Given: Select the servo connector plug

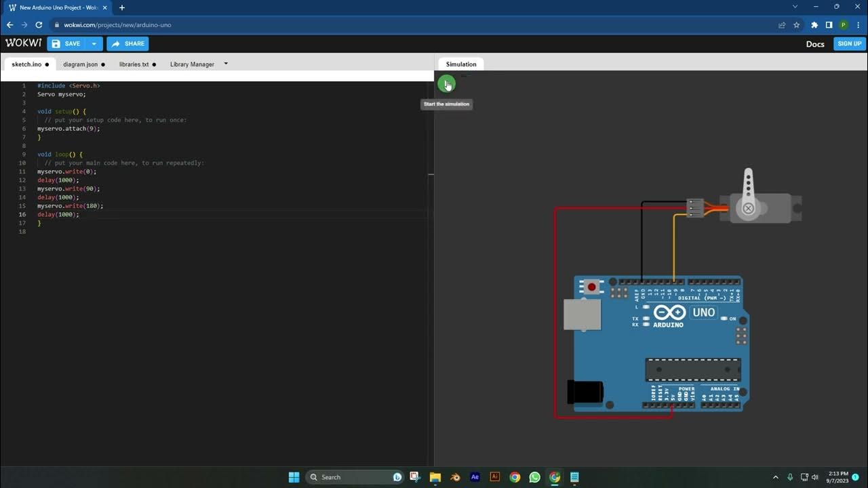Looking at the screenshot, I should [695, 208].
